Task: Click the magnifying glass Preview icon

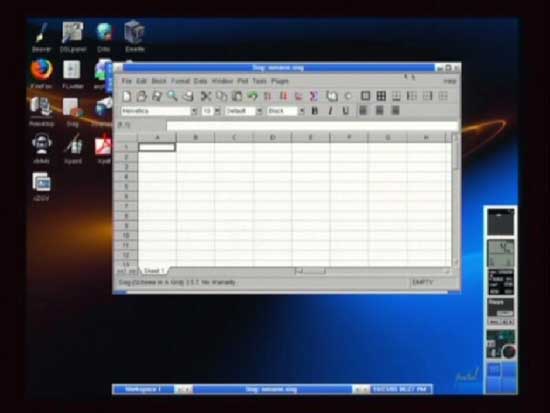Action: 172,96
